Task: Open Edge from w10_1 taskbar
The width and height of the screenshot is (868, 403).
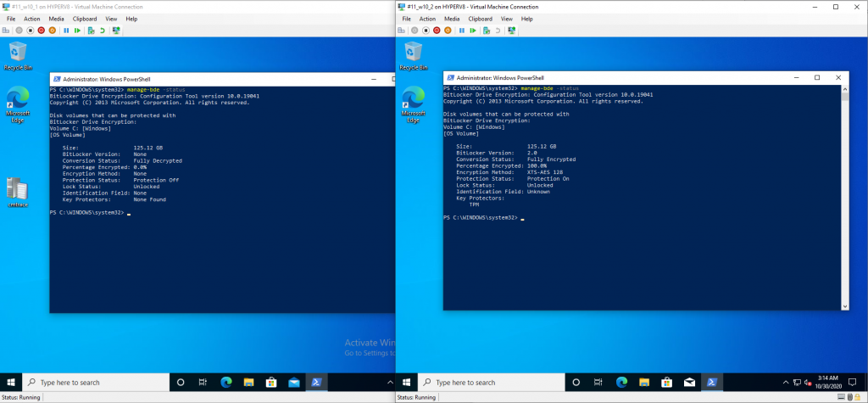Action: pyautogui.click(x=225, y=383)
